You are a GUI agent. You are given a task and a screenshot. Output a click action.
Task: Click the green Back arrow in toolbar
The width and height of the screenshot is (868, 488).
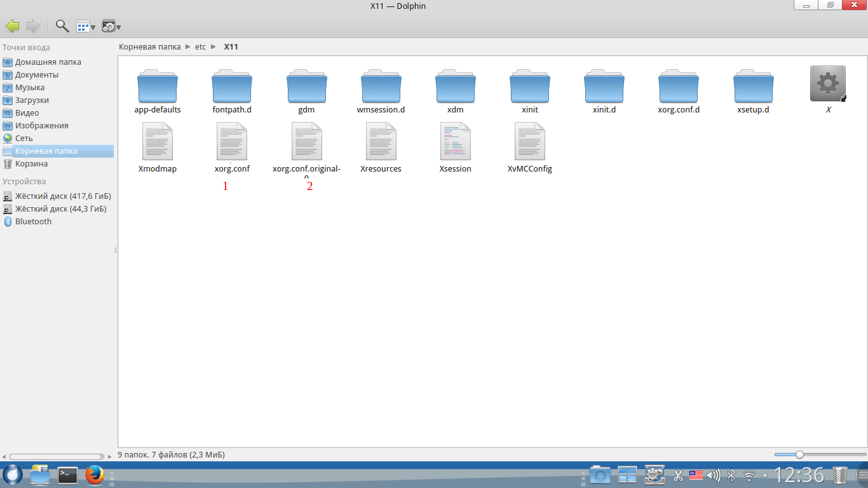click(x=12, y=26)
